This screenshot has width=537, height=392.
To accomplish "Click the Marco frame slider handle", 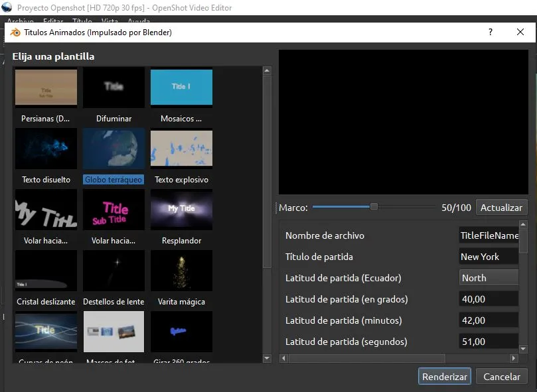I will [x=374, y=207].
